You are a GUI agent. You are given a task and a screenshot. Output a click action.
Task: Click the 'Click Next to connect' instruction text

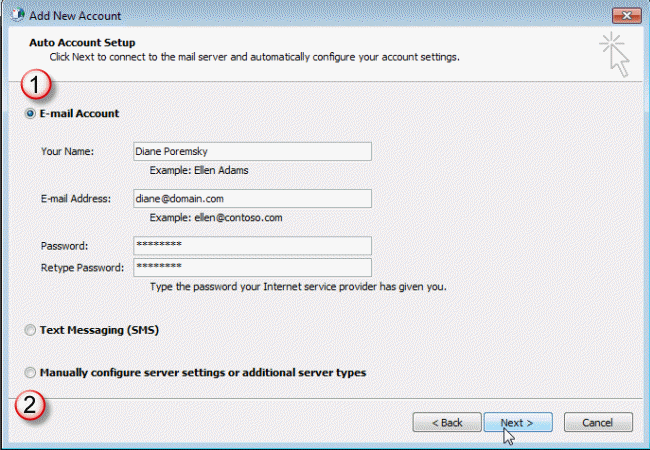pyautogui.click(x=254, y=57)
